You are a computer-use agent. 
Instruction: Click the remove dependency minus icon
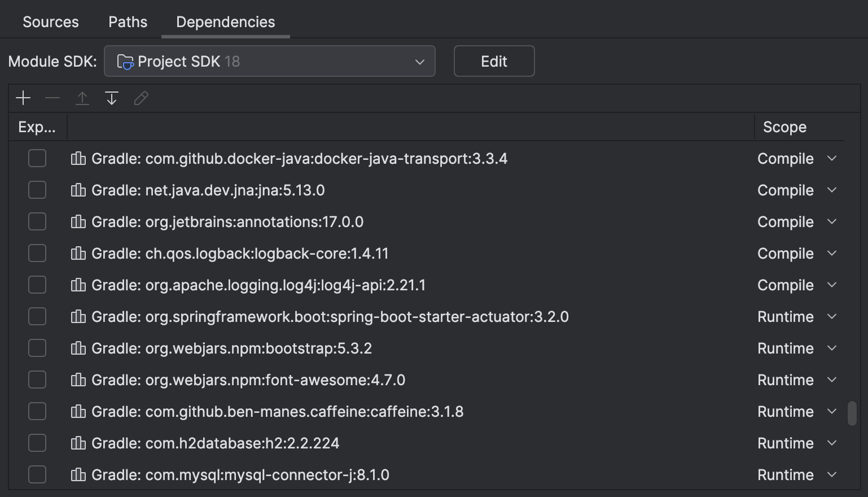point(52,98)
